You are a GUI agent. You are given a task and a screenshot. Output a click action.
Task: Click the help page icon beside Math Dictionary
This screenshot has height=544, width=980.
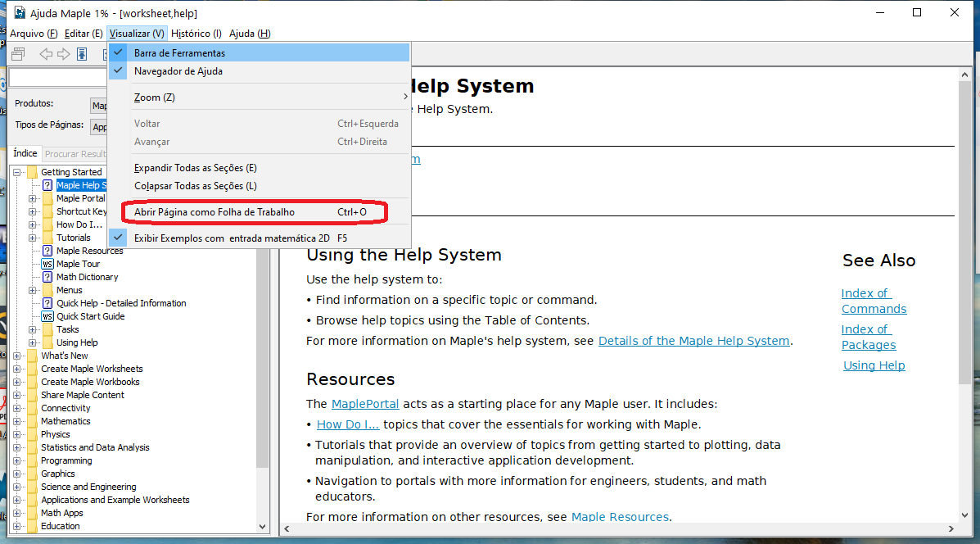(47, 277)
